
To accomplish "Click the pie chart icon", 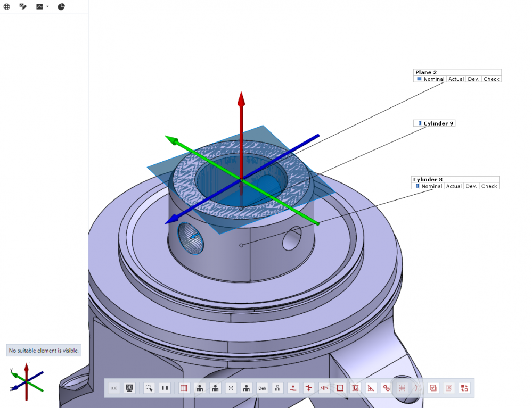I will [61, 6].
